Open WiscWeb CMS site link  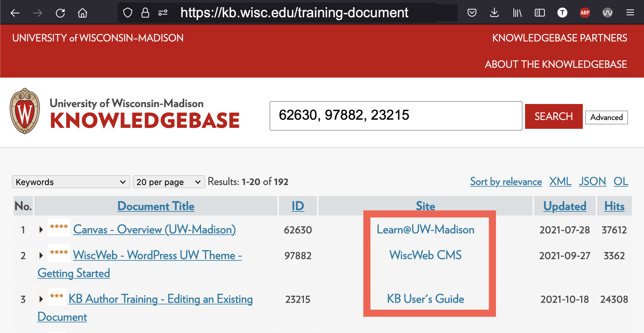pos(425,255)
